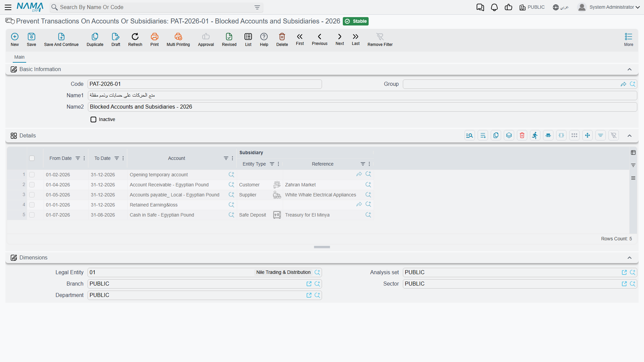Check the Retained Earning&loss row checkbox
Screen dimensions: 644x362
pyautogui.click(x=32, y=205)
